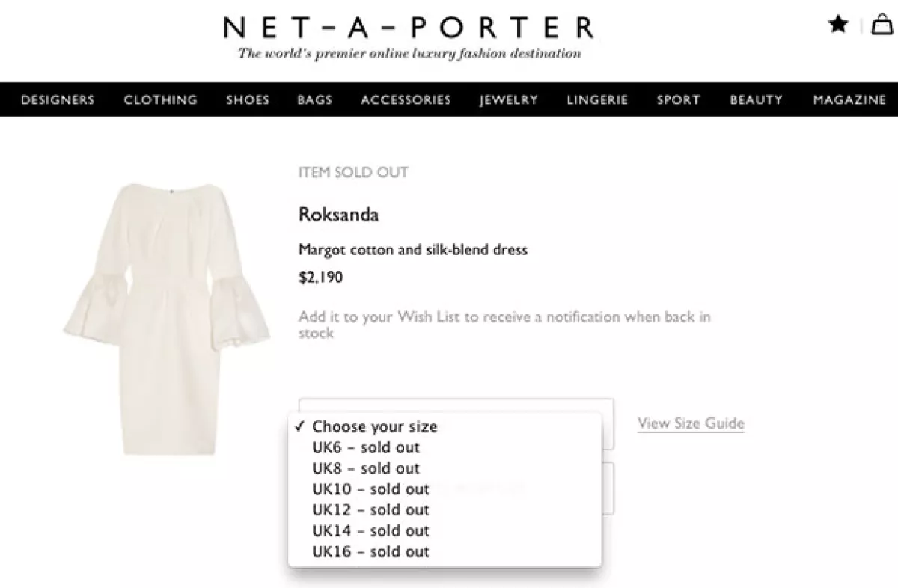Click the Roksanda brand name

(338, 215)
